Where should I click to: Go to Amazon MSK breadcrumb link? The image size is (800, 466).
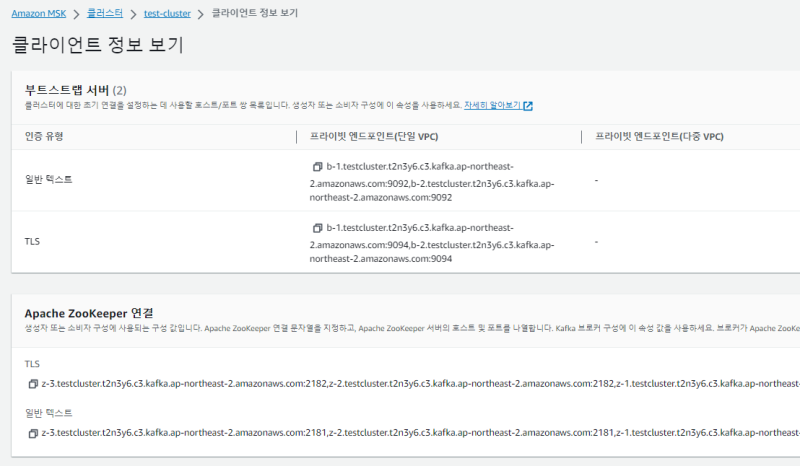click(39, 14)
